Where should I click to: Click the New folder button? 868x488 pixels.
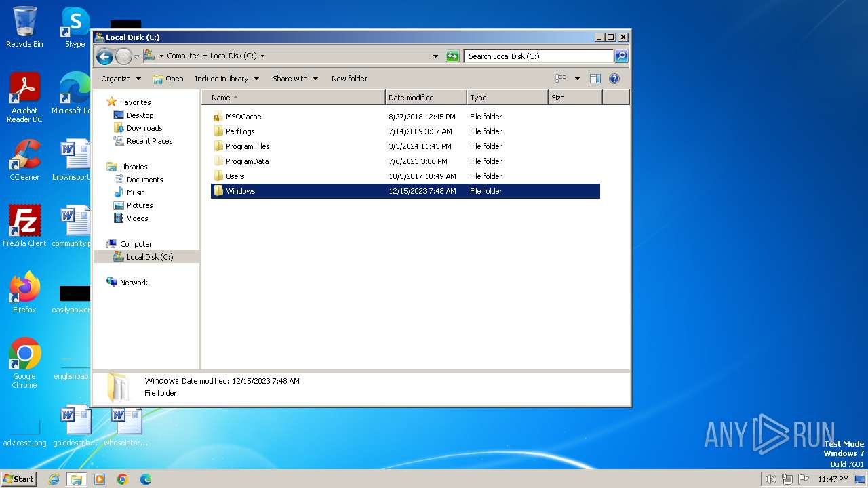coord(349,79)
